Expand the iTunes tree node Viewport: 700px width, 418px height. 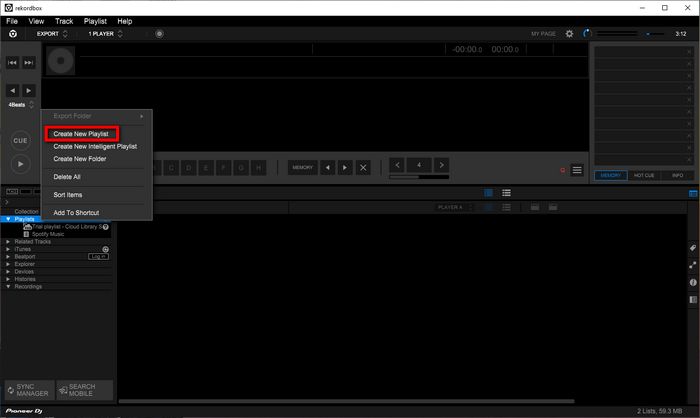[8, 249]
